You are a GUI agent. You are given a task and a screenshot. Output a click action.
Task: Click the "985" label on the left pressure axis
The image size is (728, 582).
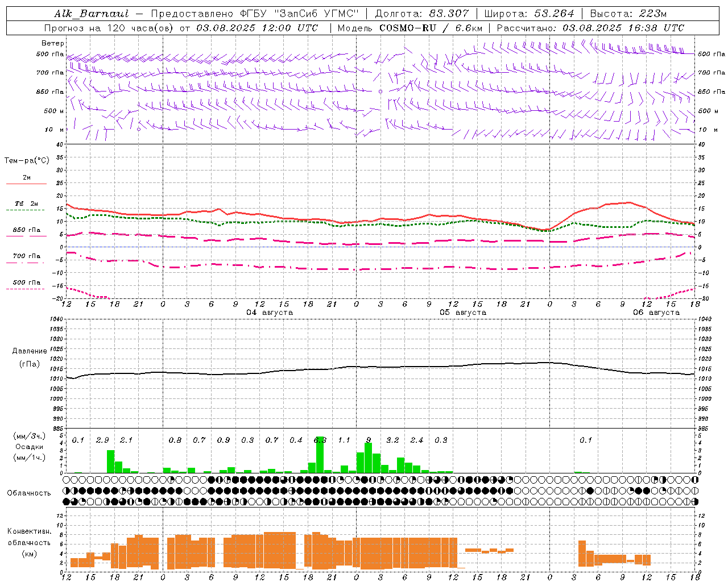(57, 429)
